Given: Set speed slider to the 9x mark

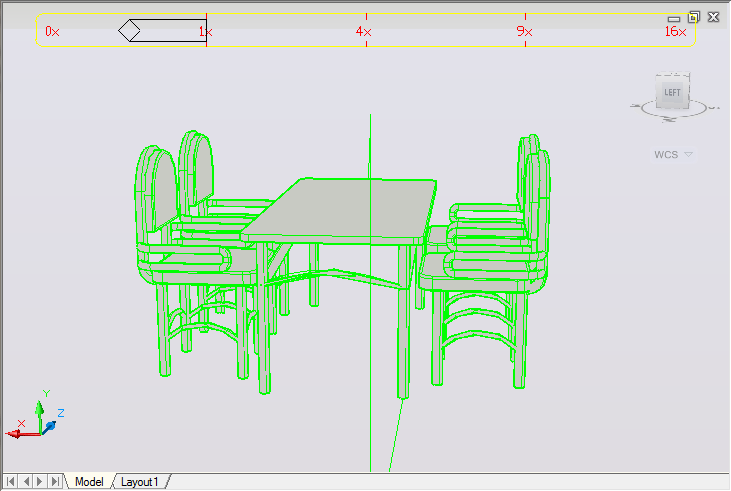Looking at the screenshot, I should (x=525, y=31).
